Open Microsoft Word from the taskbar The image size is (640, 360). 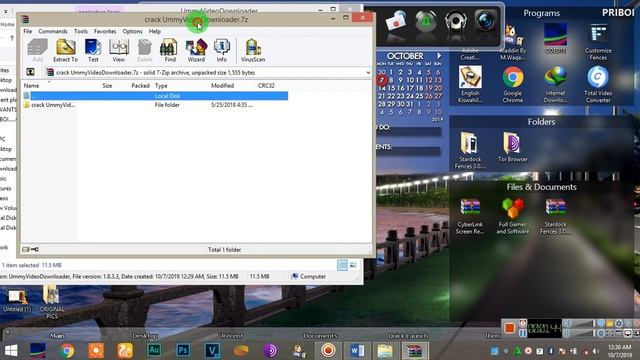click(357, 351)
